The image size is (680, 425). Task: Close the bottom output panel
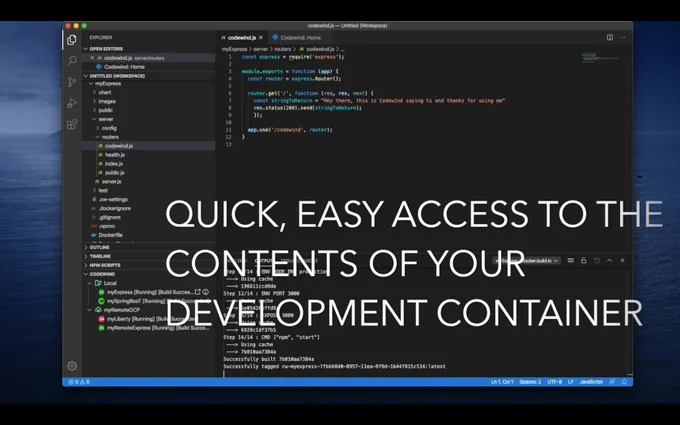click(622, 261)
